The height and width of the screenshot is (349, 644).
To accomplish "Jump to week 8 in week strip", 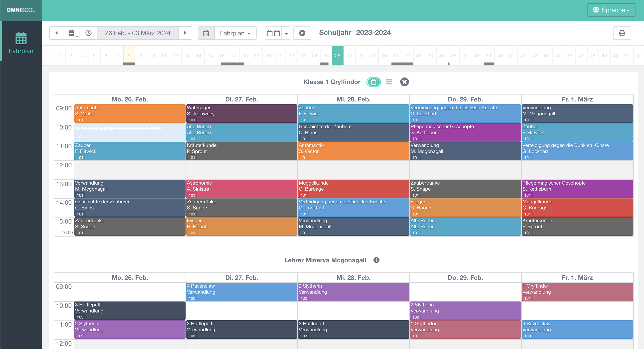I will [129, 56].
